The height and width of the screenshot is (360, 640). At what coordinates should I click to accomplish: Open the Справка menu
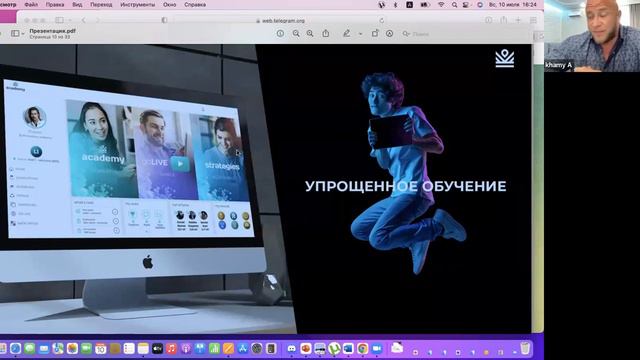[195, 5]
